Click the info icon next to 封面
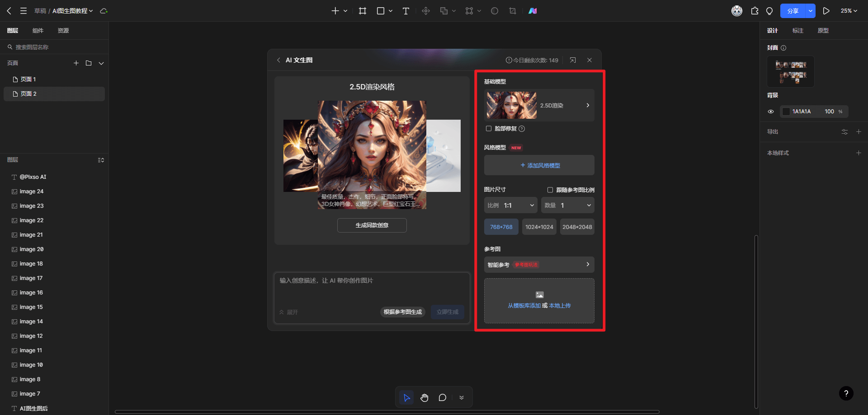 783,48
